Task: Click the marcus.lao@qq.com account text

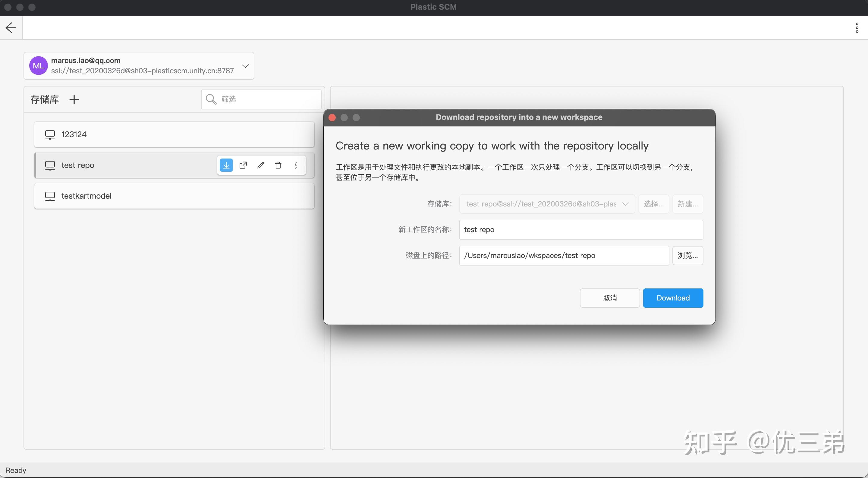Action: tap(86, 61)
